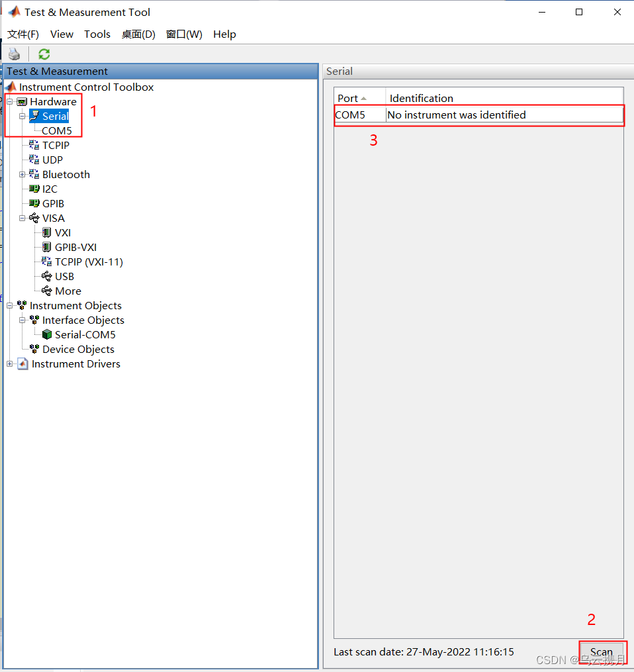Image resolution: width=634 pixels, height=672 pixels.
Task: Expand the Instrument Drivers node
Action: pyautogui.click(x=9, y=363)
